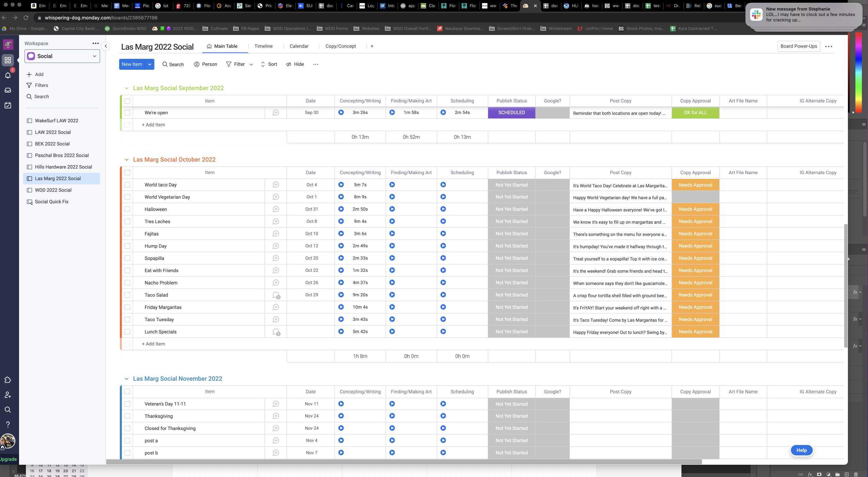Open the New Item dropdown arrow

click(x=150, y=64)
